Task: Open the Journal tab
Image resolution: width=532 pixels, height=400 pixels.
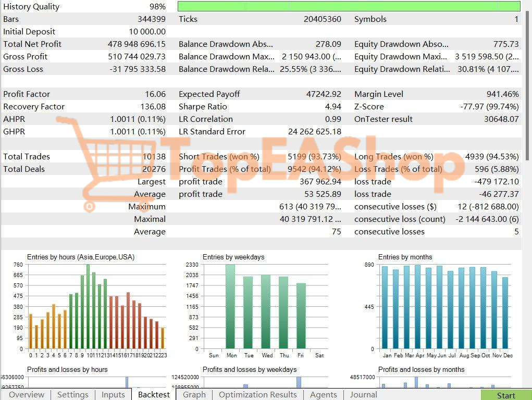Action: coord(363,395)
